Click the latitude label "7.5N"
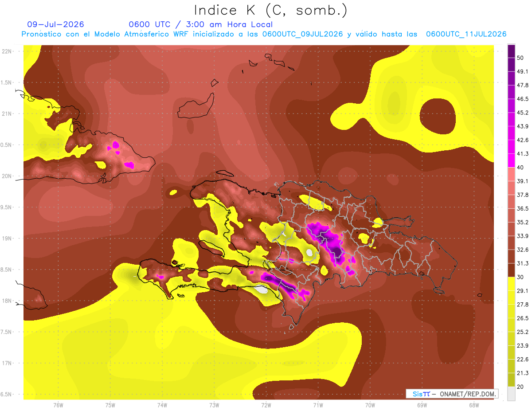Image resolution: width=532 pixels, height=411 pixels. (7, 332)
